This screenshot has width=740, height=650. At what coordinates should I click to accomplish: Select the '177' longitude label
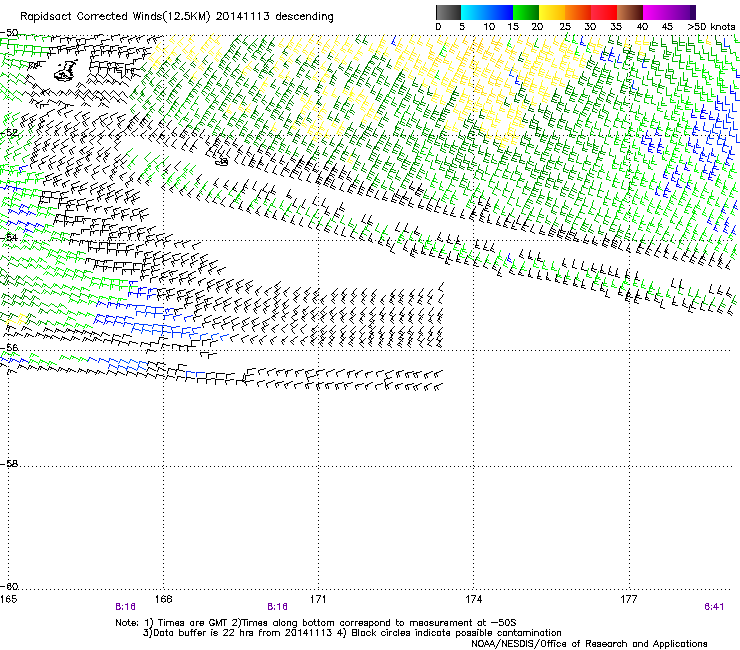click(x=629, y=599)
